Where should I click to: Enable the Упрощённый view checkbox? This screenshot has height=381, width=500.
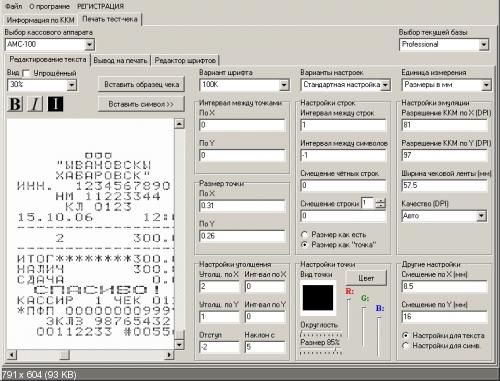pyautogui.click(x=26, y=73)
